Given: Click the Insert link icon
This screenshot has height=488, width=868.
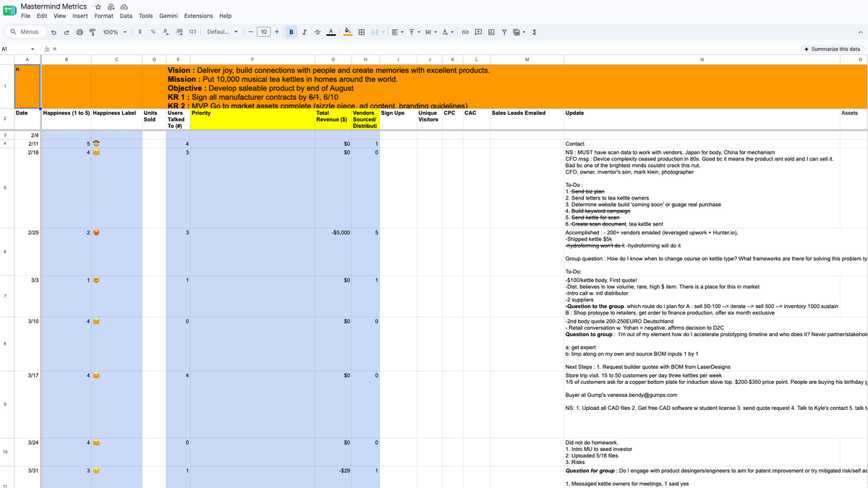Looking at the screenshot, I should [x=466, y=32].
